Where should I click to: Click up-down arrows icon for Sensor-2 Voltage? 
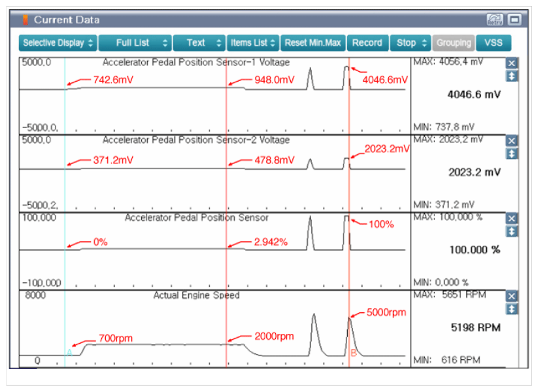pos(512,154)
